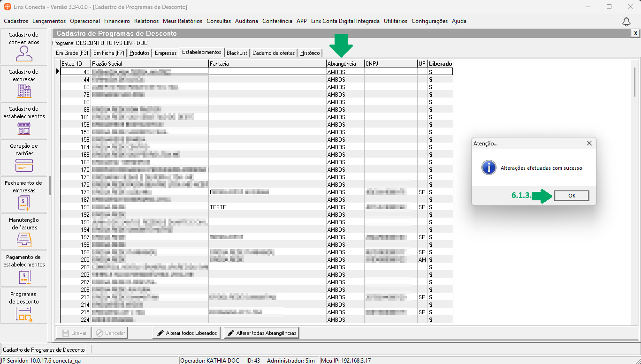Click Alterar todos Liberados button
Viewport: 641px width, 364px height.
(187, 333)
